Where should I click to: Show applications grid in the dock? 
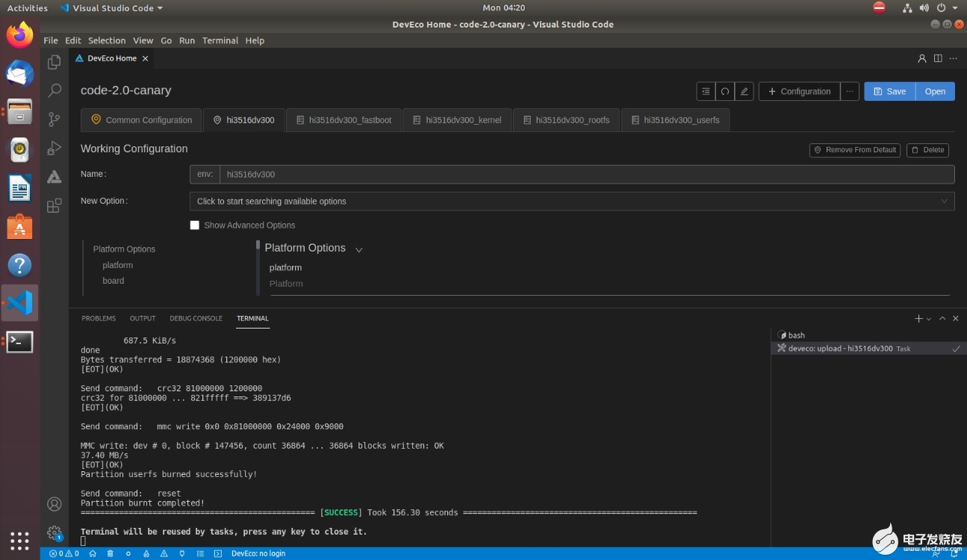click(x=20, y=541)
